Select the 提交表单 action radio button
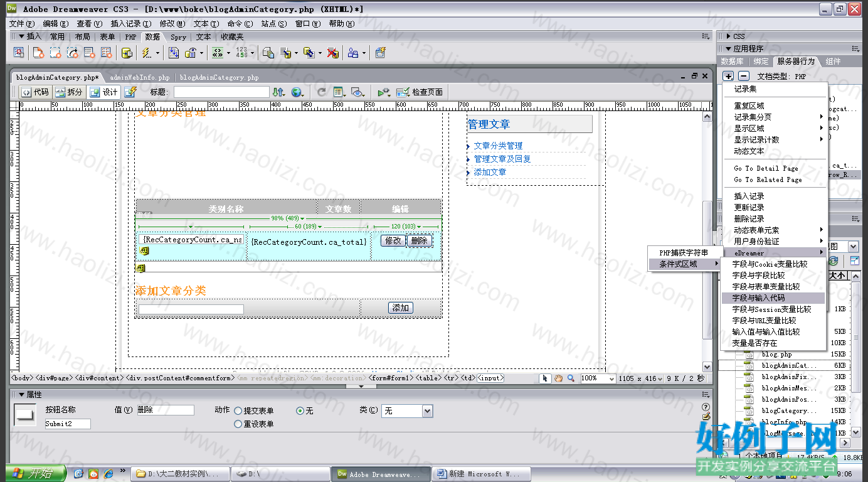The width and height of the screenshot is (868, 482). (238, 411)
